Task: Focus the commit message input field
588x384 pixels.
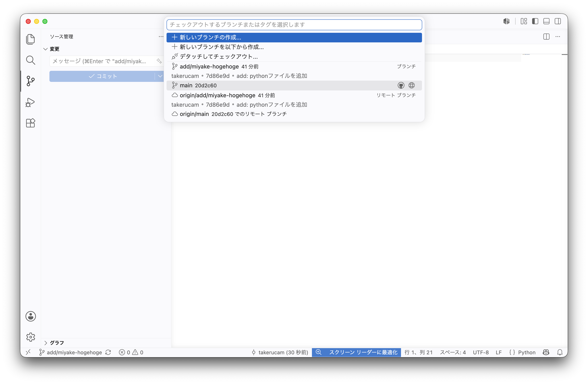Action: pos(102,61)
